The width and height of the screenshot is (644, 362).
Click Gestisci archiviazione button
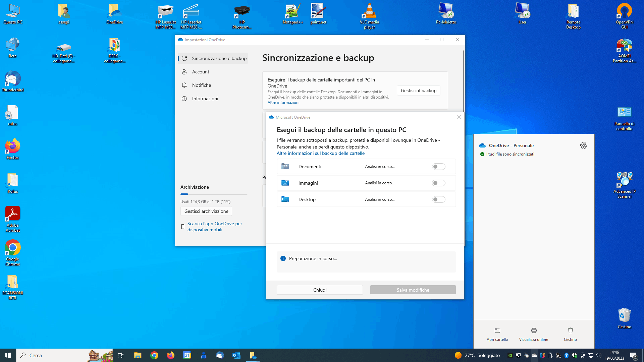click(206, 211)
